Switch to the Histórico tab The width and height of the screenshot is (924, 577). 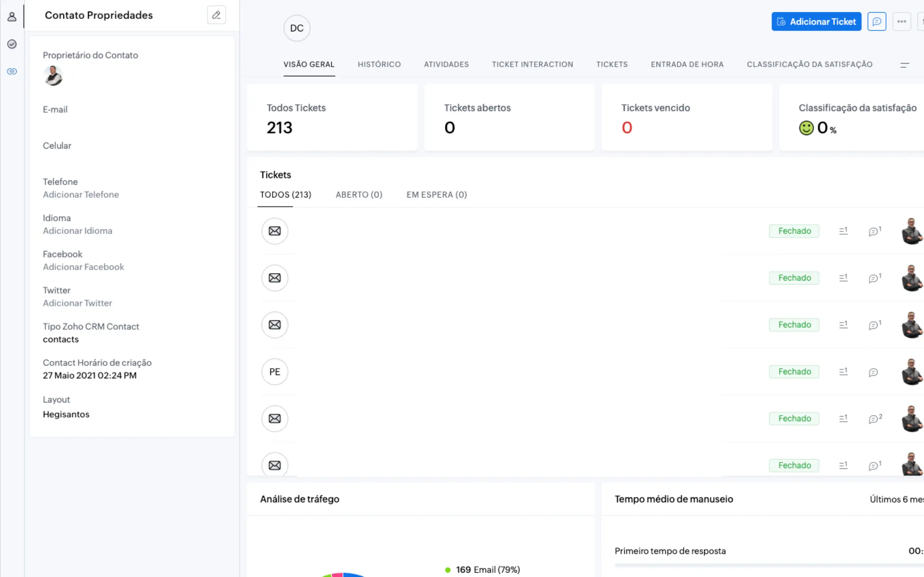[379, 65]
